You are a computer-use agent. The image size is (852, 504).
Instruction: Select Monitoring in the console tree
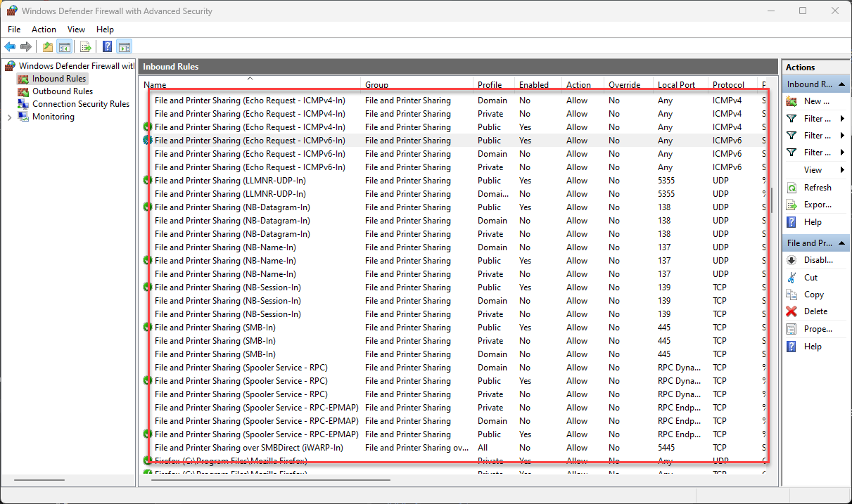tap(53, 117)
